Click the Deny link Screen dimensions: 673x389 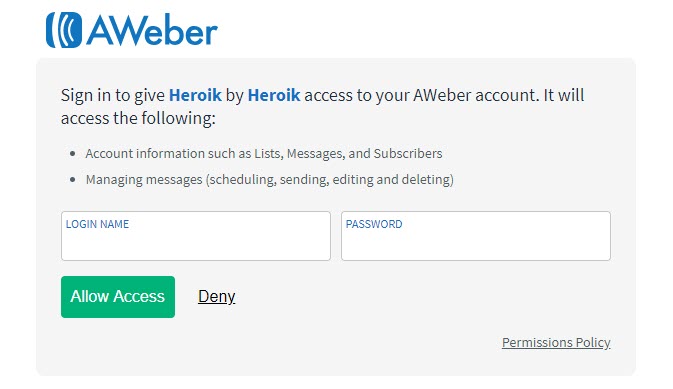point(217,297)
